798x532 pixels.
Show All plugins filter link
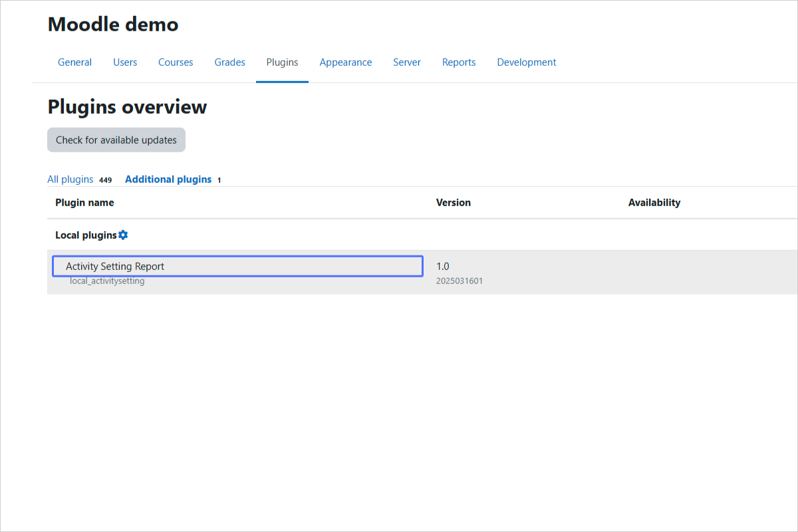pyautogui.click(x=70, y=180)
